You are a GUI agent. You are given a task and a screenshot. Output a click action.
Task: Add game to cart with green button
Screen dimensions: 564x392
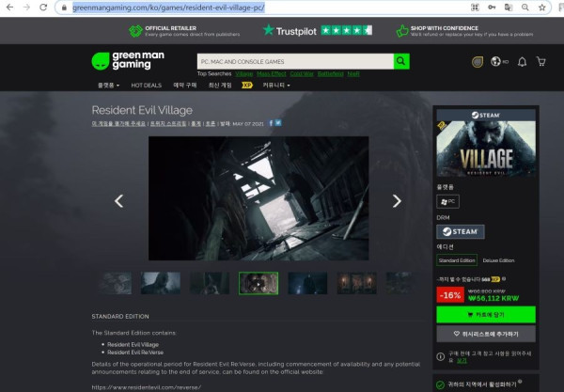pyautogui.click(x=486, y=315)
